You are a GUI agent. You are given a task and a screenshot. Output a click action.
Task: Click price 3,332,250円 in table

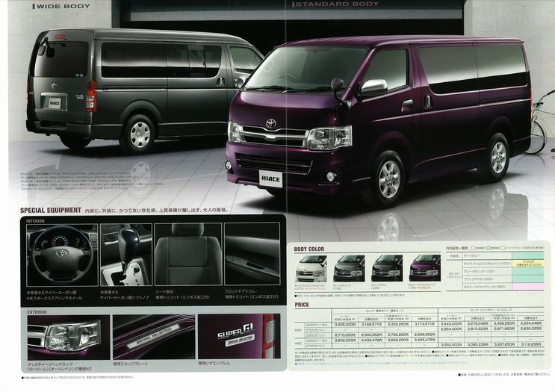coord(399,324)
